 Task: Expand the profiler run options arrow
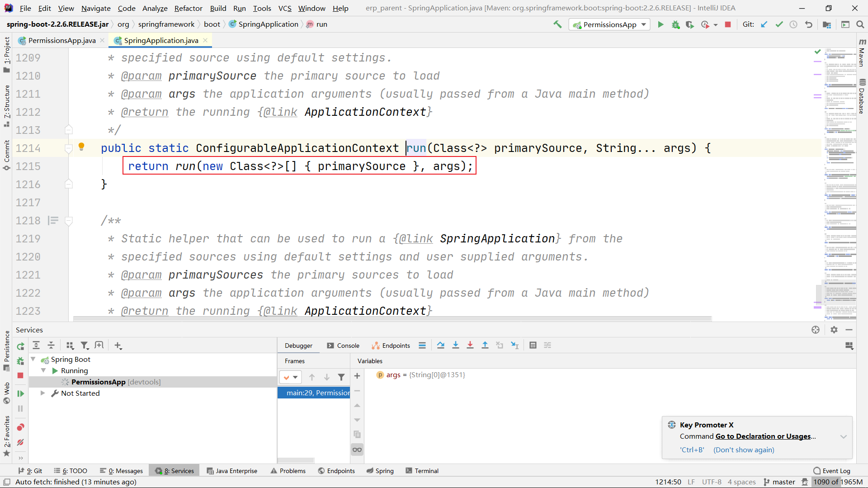pos(716,25)
